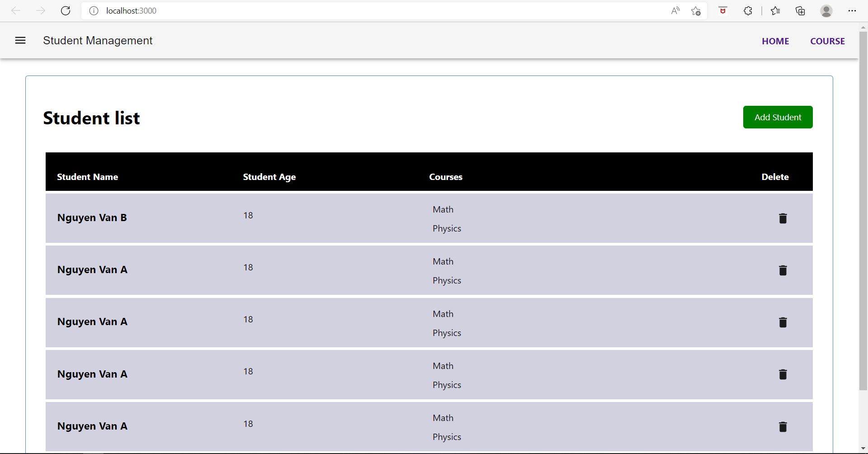
Task: Open the browser Collections panel
Action: click(x=800, y=10)
